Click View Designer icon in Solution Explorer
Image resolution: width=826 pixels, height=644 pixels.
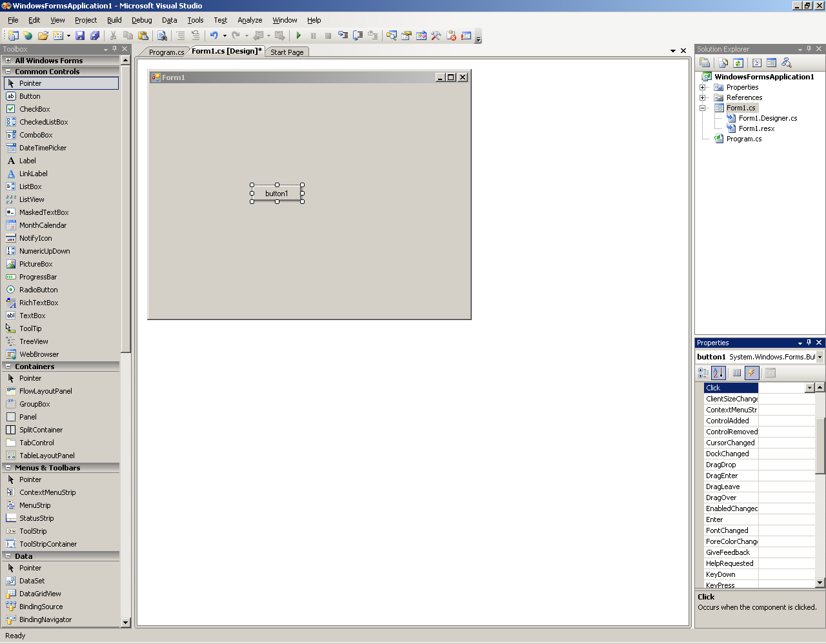(x=771, y=63)
